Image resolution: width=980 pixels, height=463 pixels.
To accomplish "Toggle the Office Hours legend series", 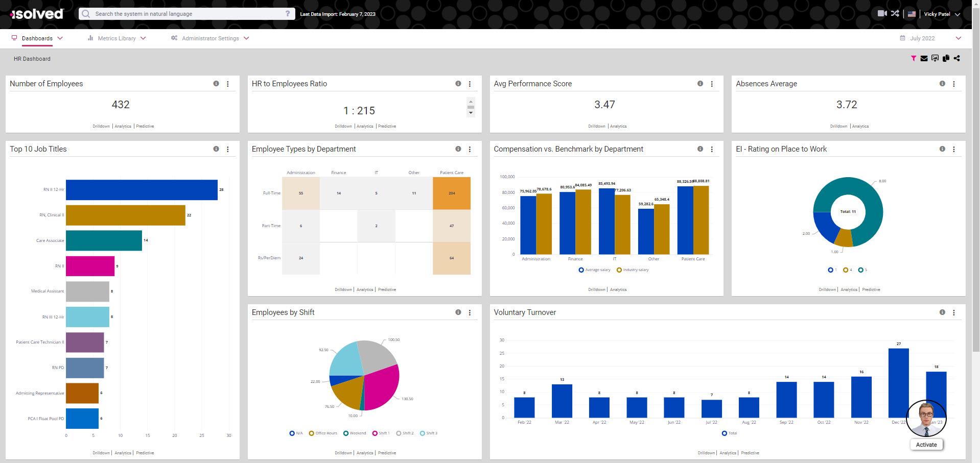I will [x=323, y=433].
